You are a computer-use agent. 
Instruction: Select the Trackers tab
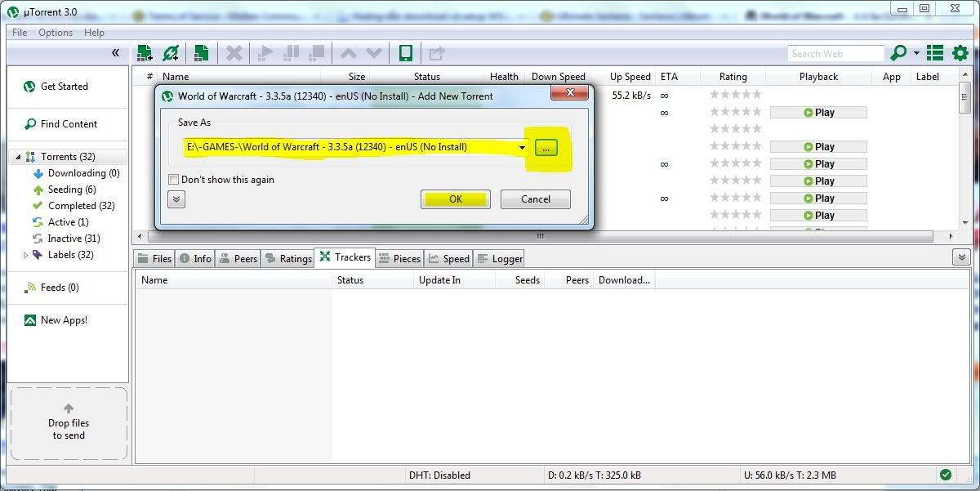click(x=345, y=257)
